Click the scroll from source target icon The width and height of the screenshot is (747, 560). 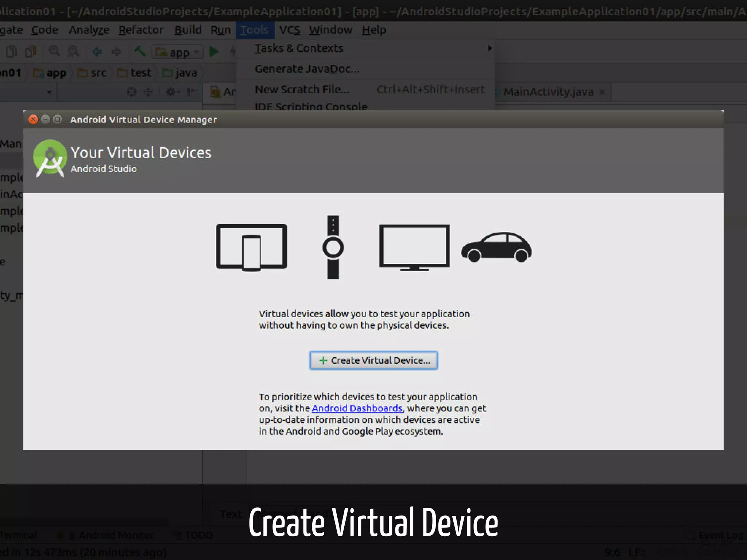(132, 92)
